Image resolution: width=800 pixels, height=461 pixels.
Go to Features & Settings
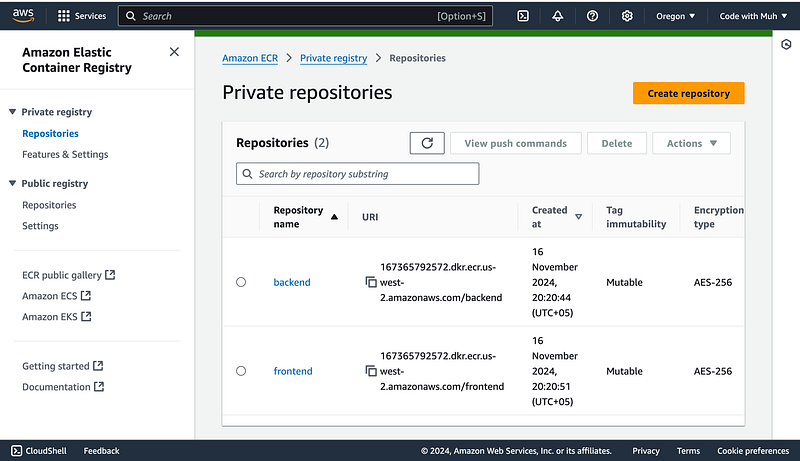pyautogui.click(x=65, y=154)
